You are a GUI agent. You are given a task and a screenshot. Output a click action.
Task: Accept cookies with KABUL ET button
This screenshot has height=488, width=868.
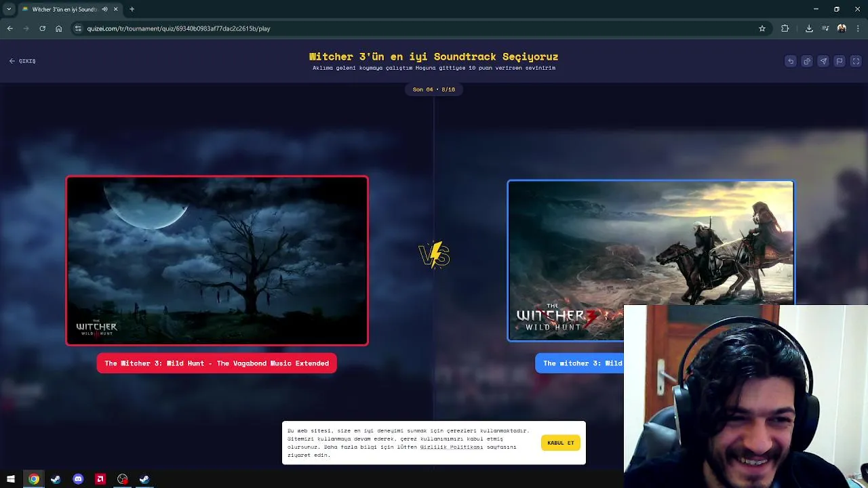561,443
